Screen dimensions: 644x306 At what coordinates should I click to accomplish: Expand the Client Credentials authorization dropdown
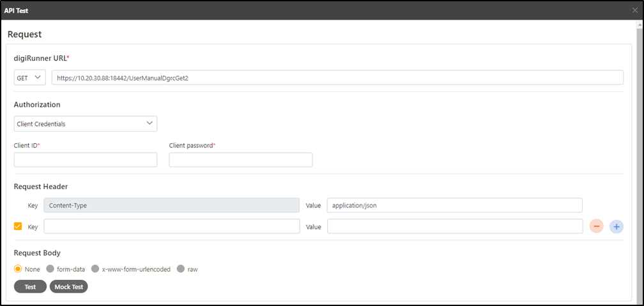click(86, 123)
